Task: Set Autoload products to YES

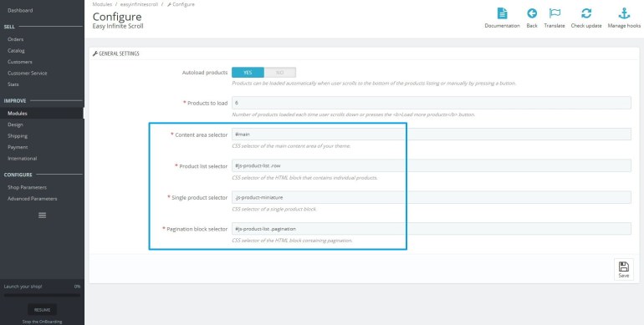Action: [248, 72]
